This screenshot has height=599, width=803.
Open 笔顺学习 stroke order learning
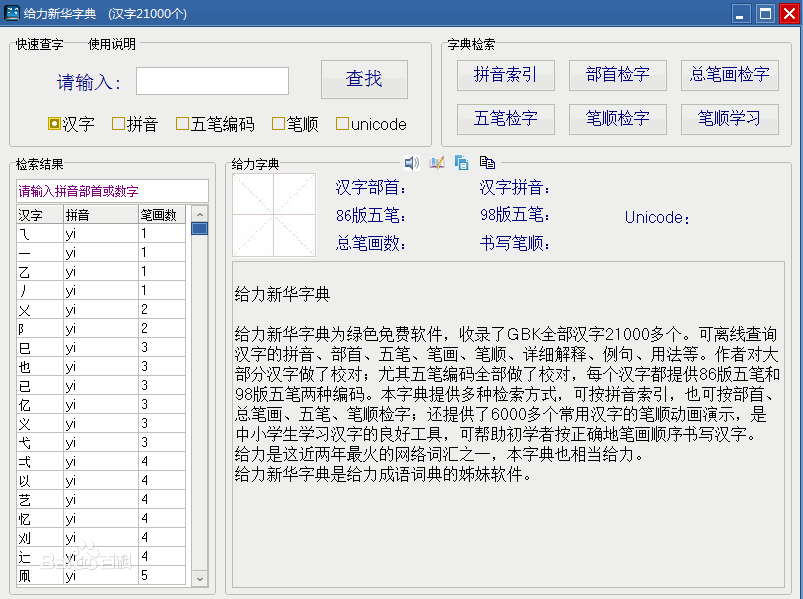729,119
